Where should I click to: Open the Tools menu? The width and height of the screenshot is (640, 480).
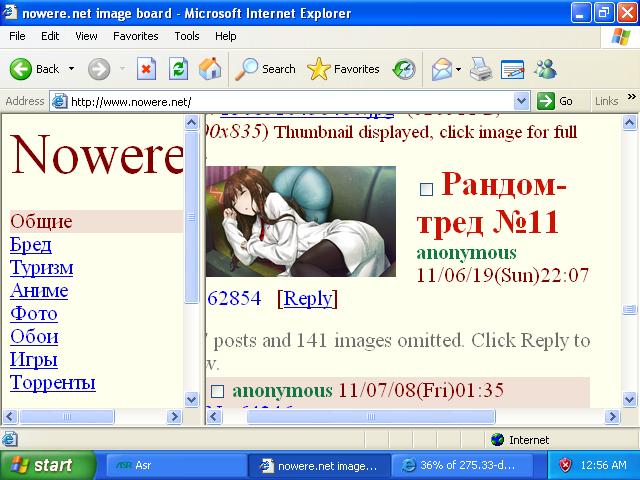point(187,36)
